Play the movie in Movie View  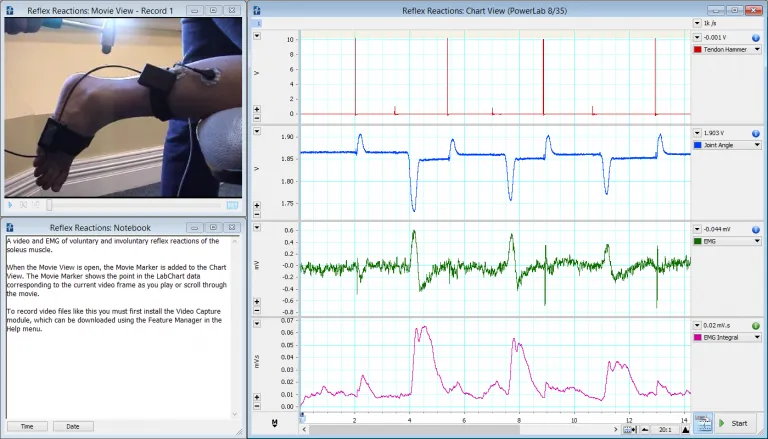pos(11,205)
